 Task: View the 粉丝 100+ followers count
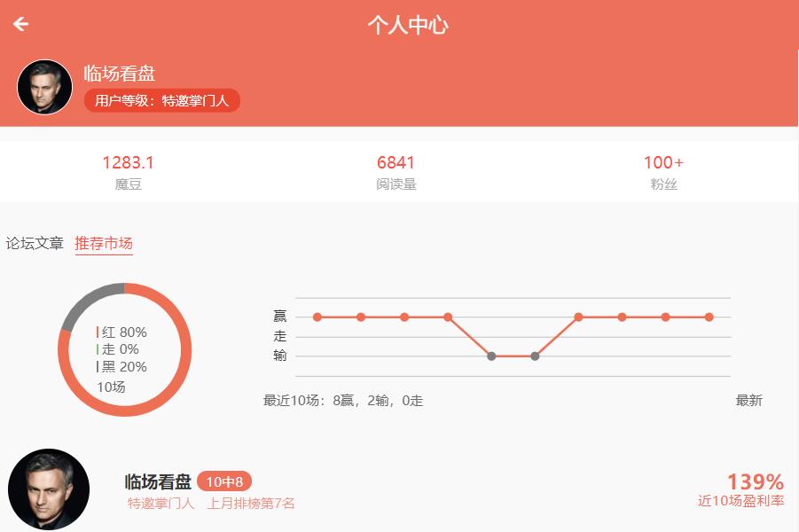click(663, 172)
